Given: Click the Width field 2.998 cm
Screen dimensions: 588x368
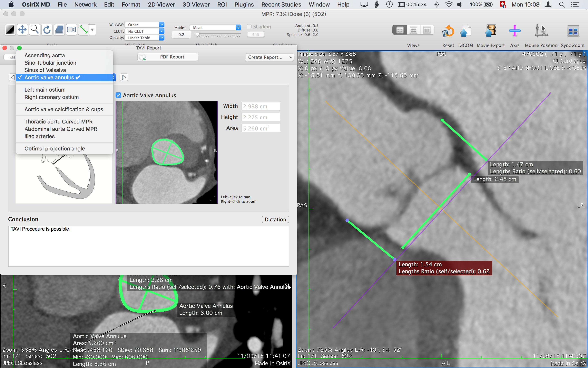Looking at the screenshot, I should click(261, 106).
